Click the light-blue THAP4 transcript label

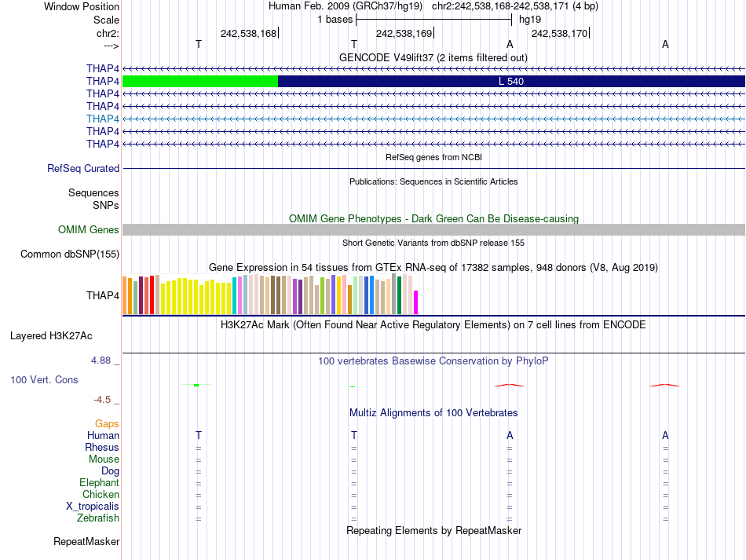coord(103,119)
